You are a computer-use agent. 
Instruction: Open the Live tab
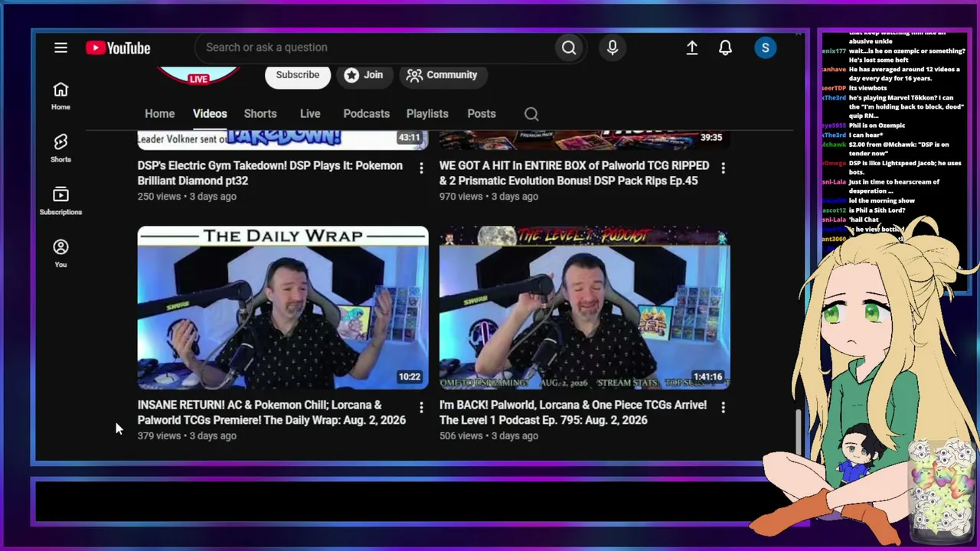pyautogui.click(x=310, y=113)
